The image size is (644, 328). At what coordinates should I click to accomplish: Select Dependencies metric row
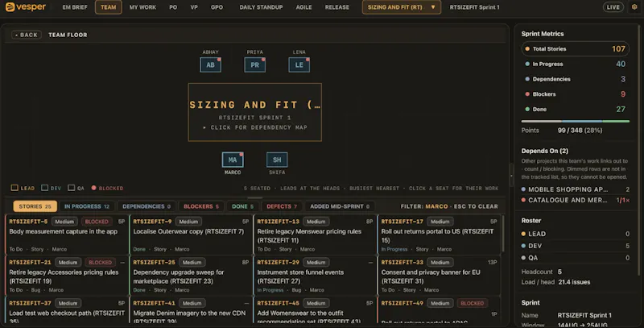point(575,79)
